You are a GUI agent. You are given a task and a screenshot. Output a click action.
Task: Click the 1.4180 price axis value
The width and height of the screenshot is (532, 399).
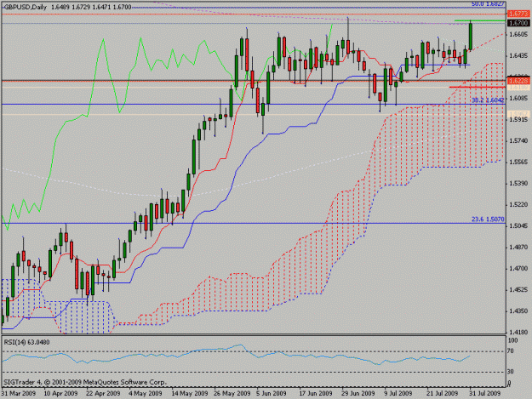point(518,333)
